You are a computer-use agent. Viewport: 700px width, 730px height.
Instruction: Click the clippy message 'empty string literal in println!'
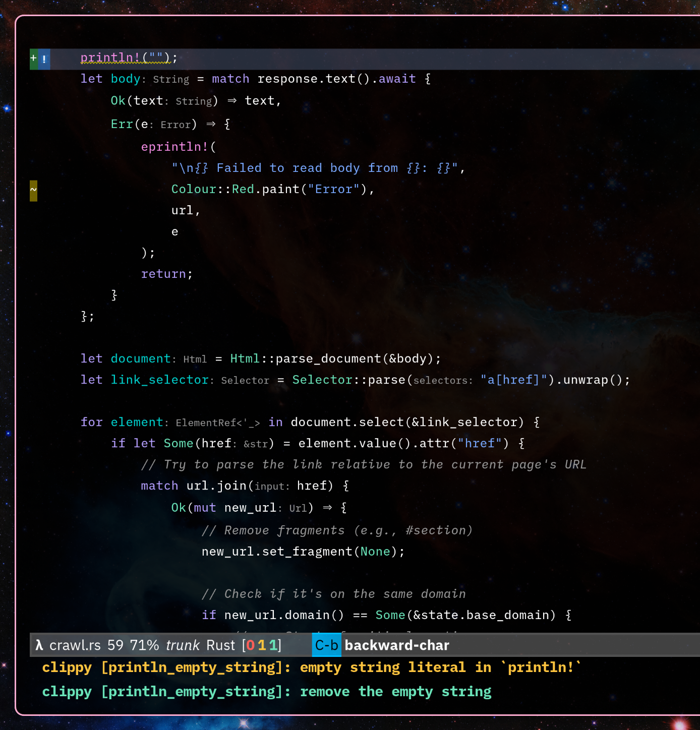312,667
